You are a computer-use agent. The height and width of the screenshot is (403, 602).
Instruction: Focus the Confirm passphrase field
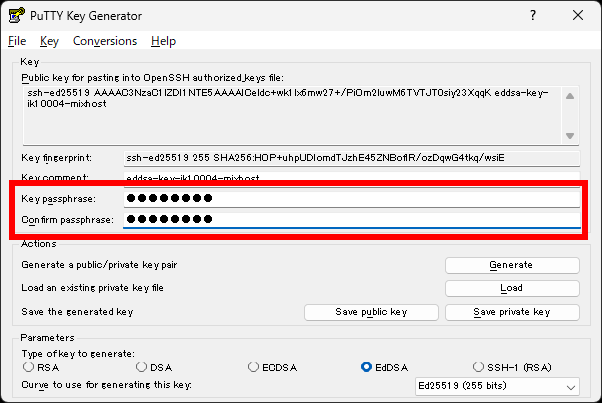352,220
